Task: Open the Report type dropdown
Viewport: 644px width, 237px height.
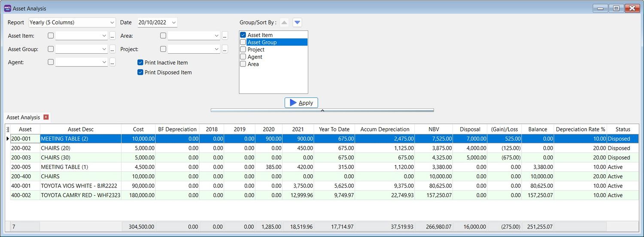Action: click(x=112, y=23)
